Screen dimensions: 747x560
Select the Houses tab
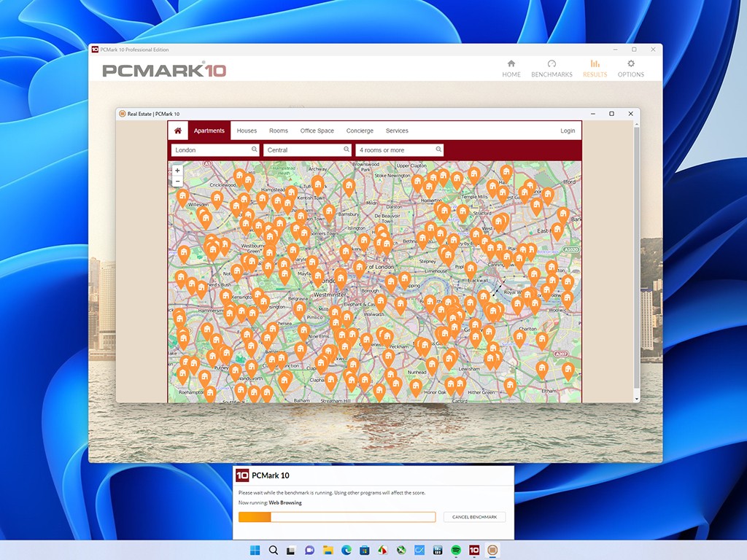tap(247, 131)
